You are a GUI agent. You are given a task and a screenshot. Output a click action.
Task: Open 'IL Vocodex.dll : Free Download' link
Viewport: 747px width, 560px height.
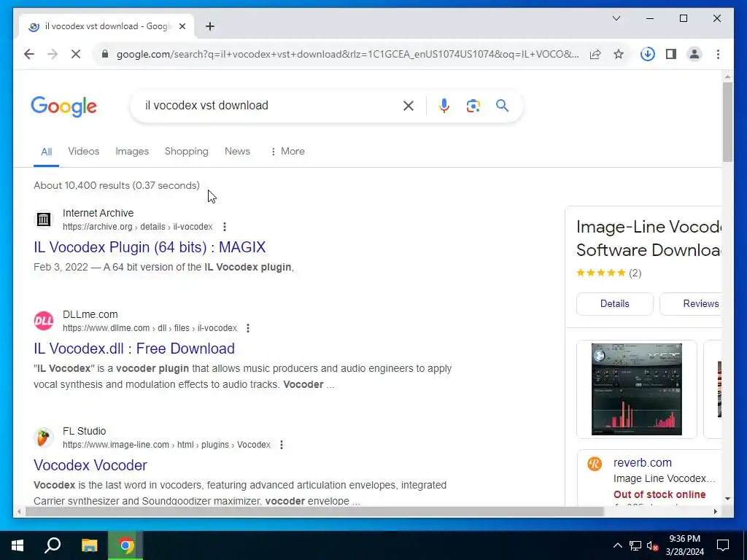tap(134, 349)
